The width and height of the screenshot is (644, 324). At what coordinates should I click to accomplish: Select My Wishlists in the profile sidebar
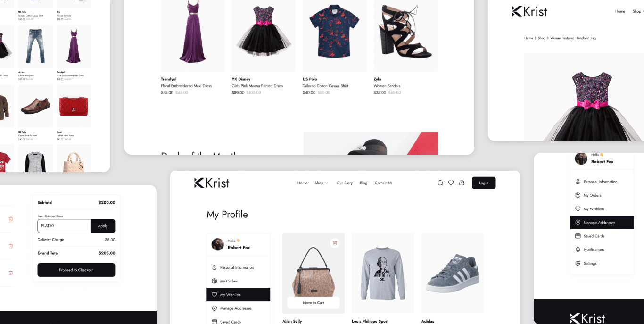[x=238, y=295]
